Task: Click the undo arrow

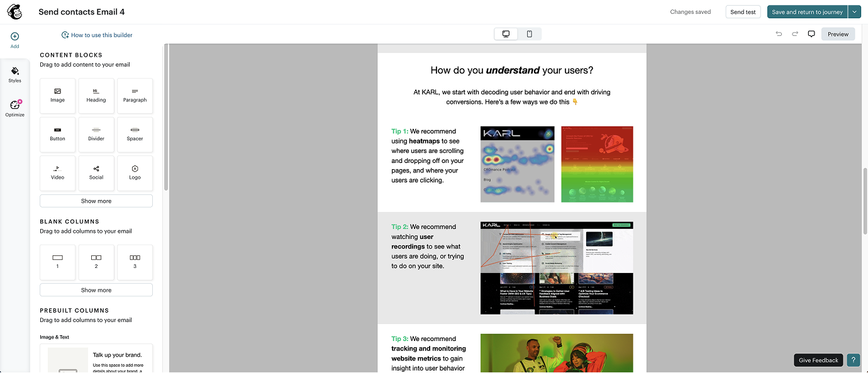Action: click(778, 34)
